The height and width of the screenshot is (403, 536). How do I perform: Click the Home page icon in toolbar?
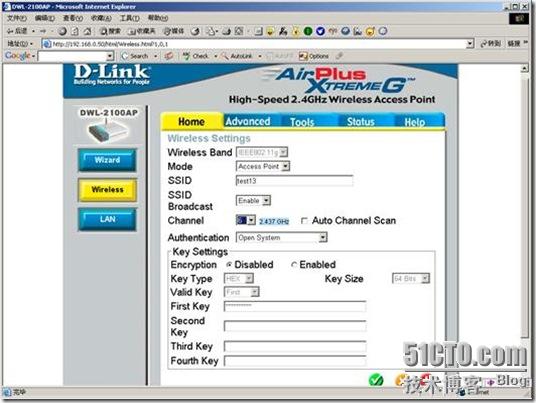(88, 31)
